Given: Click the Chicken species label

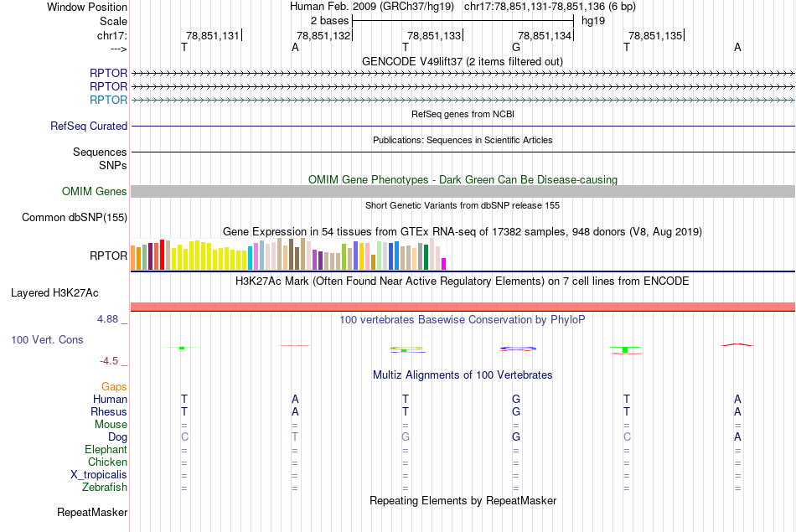Looking at the screenshot, I should point(107,462).
